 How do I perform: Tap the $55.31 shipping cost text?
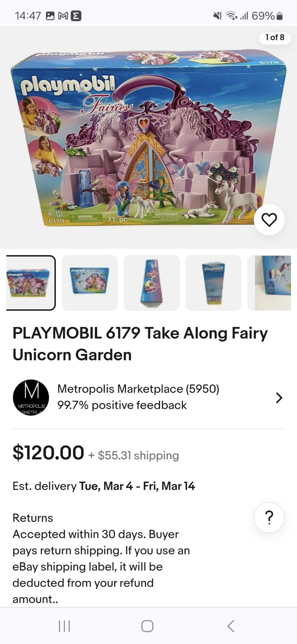(138, 455)
